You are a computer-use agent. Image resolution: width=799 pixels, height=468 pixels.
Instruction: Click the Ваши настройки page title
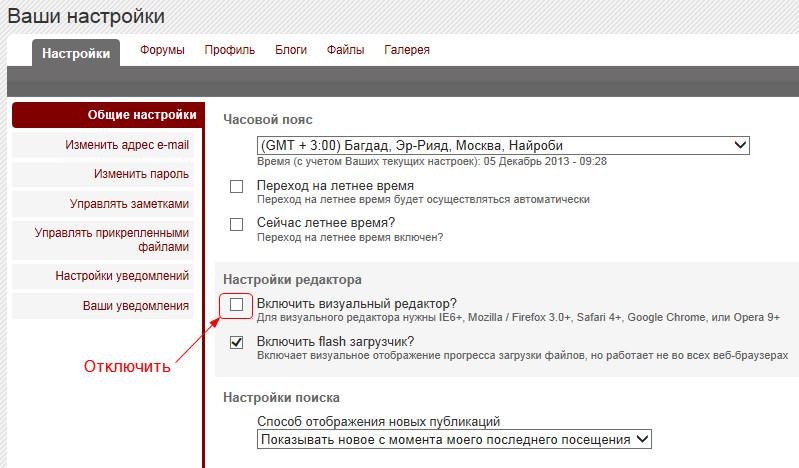point(86,16)
